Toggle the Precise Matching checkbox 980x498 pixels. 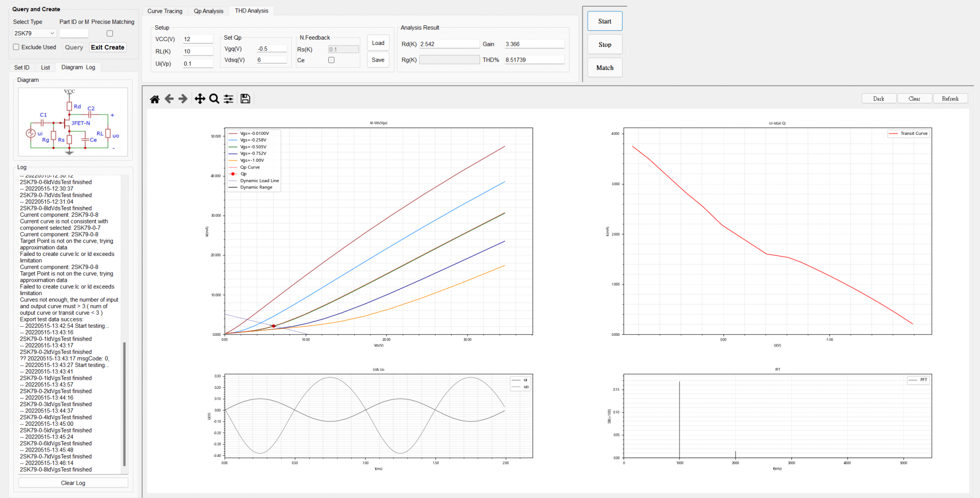110,33
